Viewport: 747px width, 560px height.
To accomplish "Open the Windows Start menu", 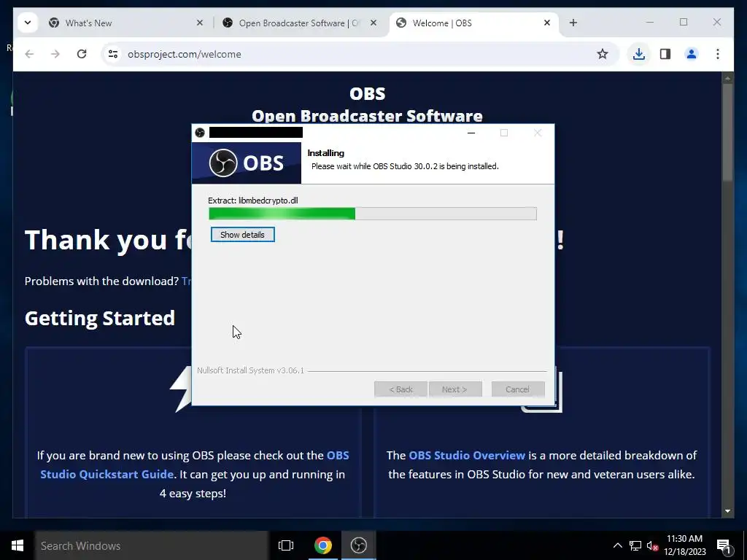I will pyautogui.click(x=18, y=545).
